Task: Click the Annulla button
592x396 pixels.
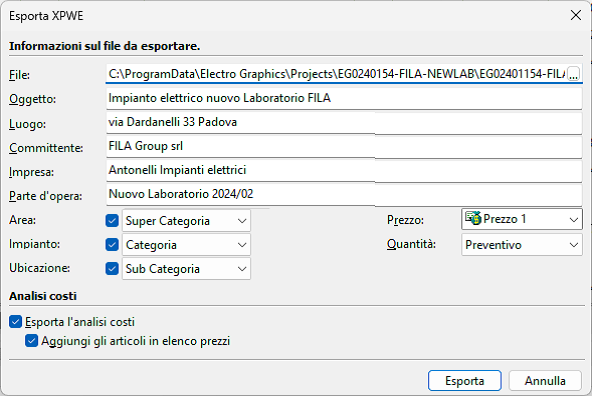Action: 545,381
